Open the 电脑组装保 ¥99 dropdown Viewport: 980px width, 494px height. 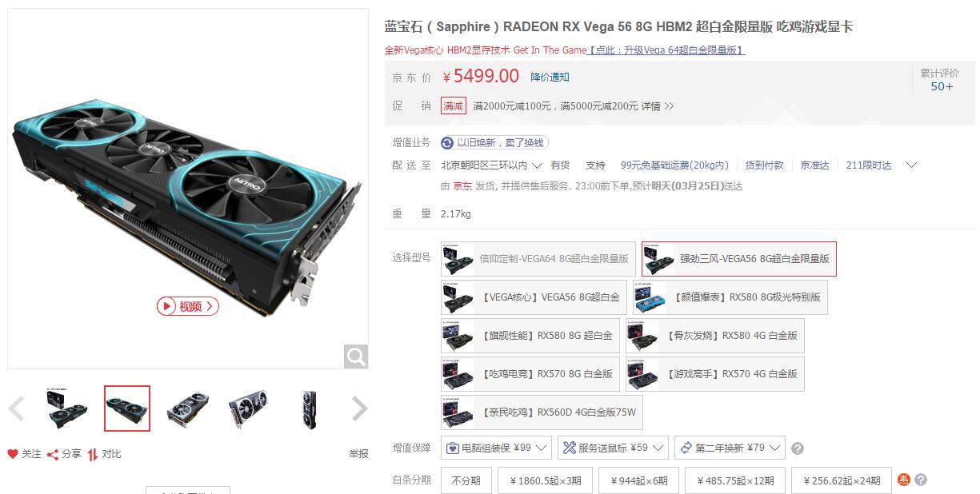[496, 448]
